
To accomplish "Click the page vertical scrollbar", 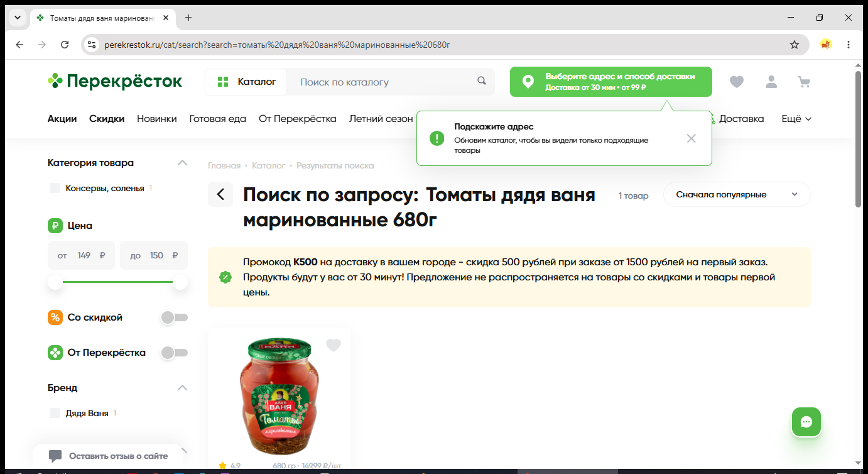I will (x=859, y=138).
